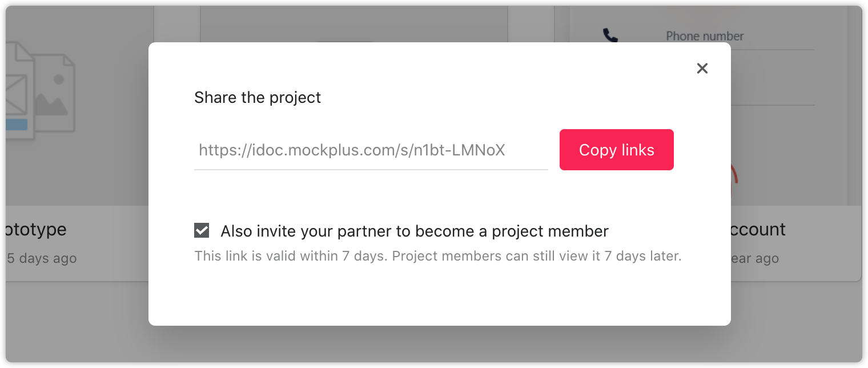The height and width of the screenshot is (368, 868).
Task: Click the phone handset icon
Action: click(x=610, y=36)
